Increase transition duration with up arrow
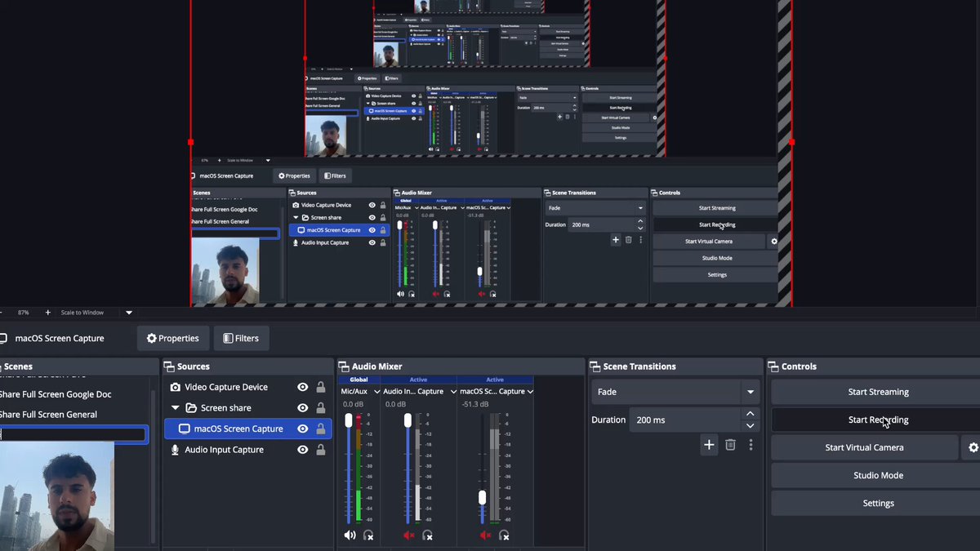 pyautogui.click(x=750, y=414)
